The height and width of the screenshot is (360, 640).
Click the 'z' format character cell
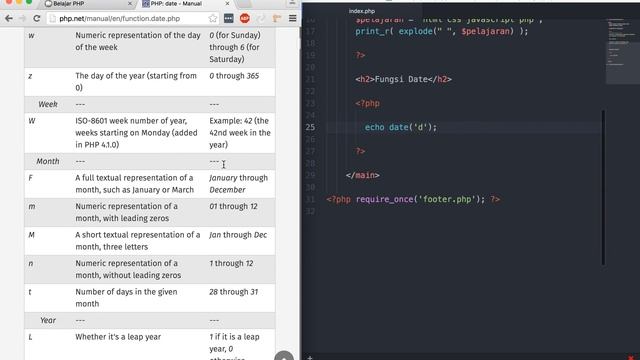pos(30,76)
